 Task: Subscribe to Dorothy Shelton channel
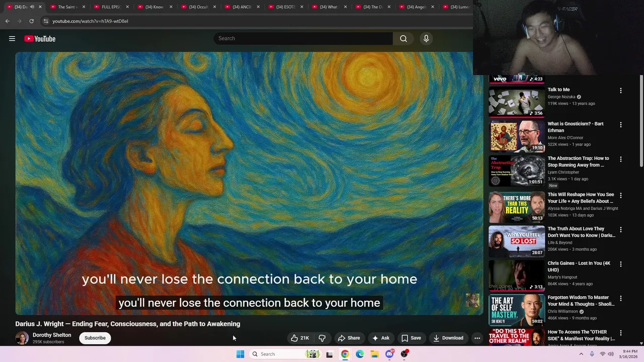pos(95,338)
